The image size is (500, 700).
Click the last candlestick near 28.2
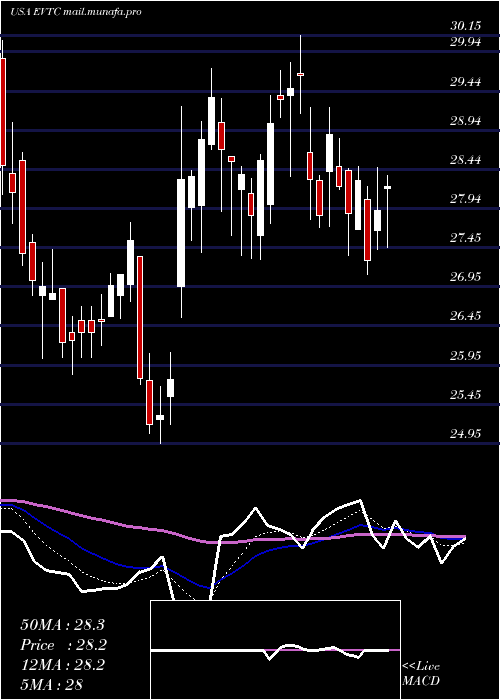(388, 188)
